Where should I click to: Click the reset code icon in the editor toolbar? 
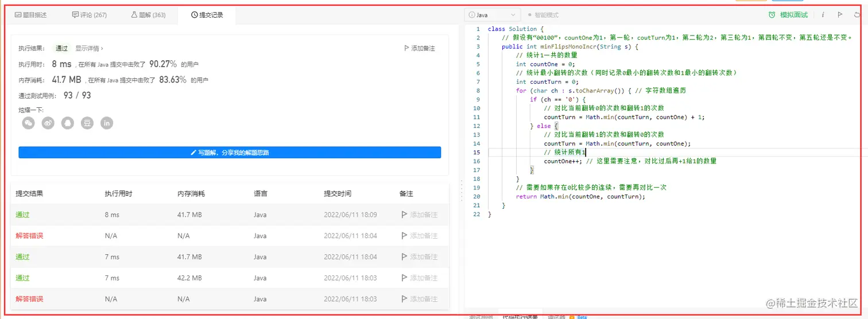(x=857, y=15)
